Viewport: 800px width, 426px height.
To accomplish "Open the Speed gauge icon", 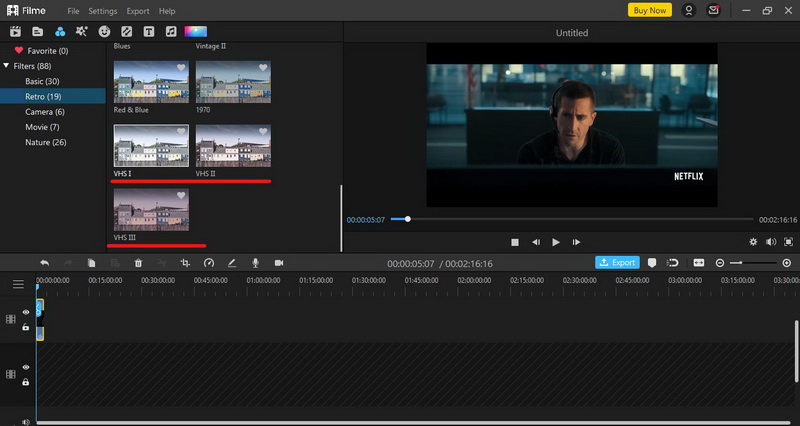I will [209, 263].
